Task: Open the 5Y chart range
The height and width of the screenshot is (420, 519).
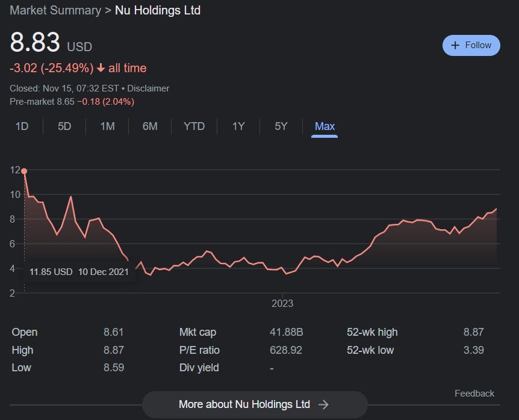Action: click(x=281, y=126)
